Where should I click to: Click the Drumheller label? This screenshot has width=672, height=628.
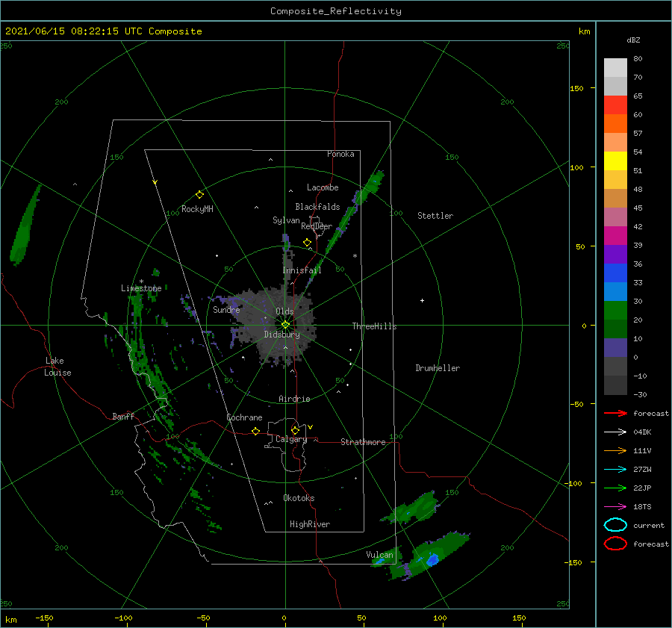tap(438, 368)
